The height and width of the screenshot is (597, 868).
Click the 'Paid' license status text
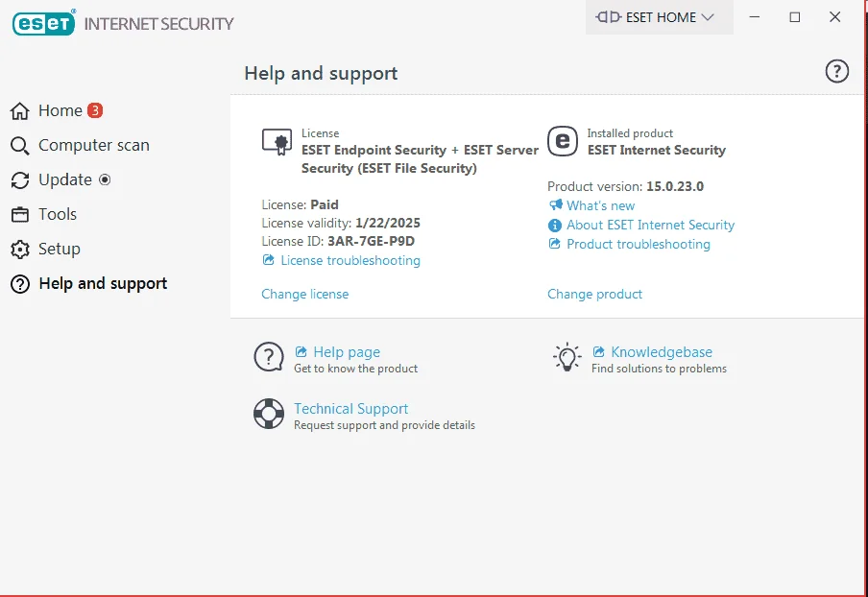[325, 204]
